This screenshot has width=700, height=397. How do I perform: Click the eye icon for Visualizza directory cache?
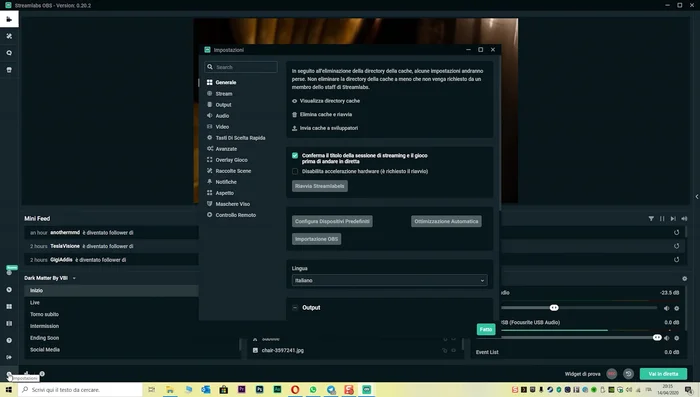[x=295, y=101]
